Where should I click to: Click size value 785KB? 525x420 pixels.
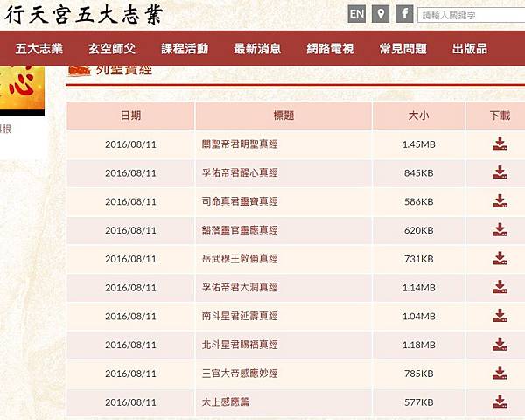tap(418, 374)
